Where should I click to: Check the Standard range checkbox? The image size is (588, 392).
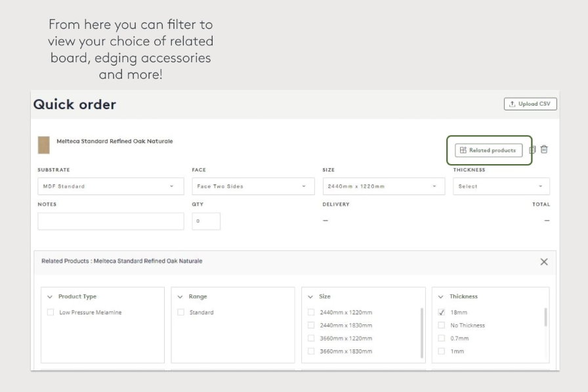[180, 313]
